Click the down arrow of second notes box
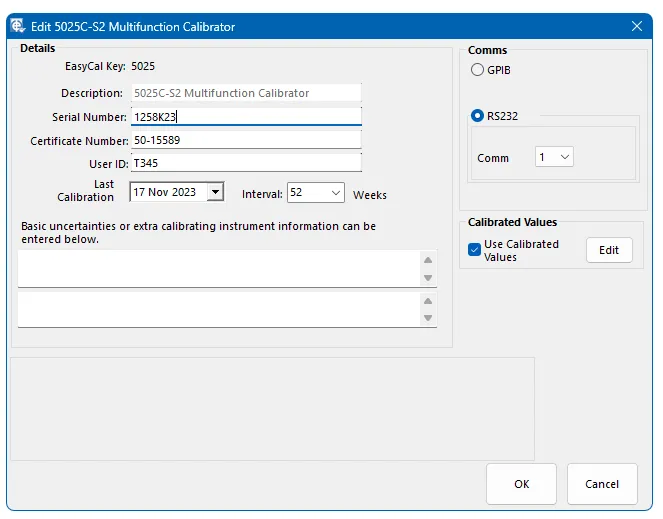 click(x=428, y=318)
